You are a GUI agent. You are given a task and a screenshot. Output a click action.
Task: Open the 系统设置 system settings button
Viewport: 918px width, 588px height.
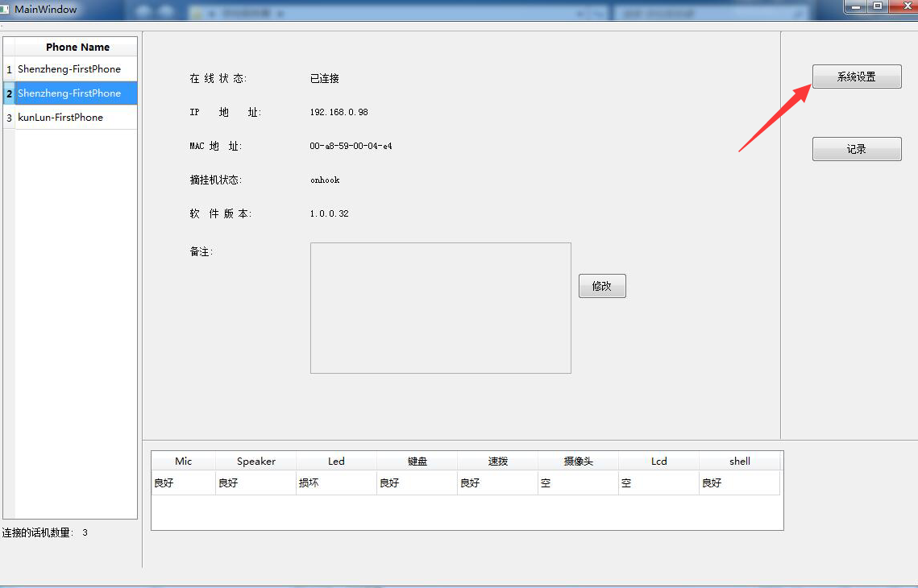click(x=856, y=77)
